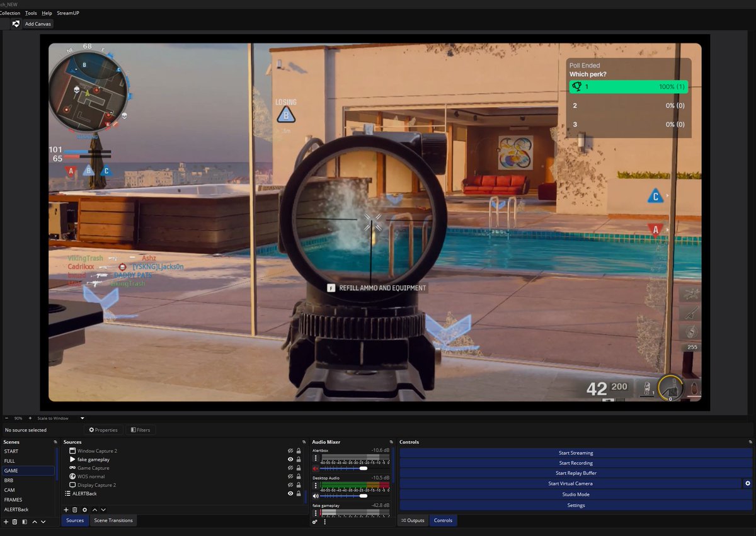Pop out the Controls dock
Viewport: 756px width, 536px height.
(750, 442)
